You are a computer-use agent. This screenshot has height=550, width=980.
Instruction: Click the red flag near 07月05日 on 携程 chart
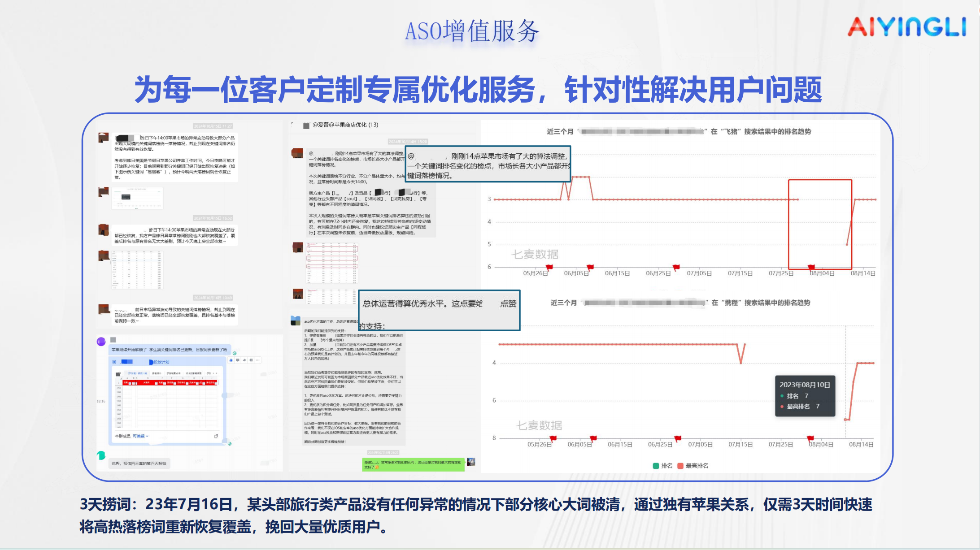[677, 438]
